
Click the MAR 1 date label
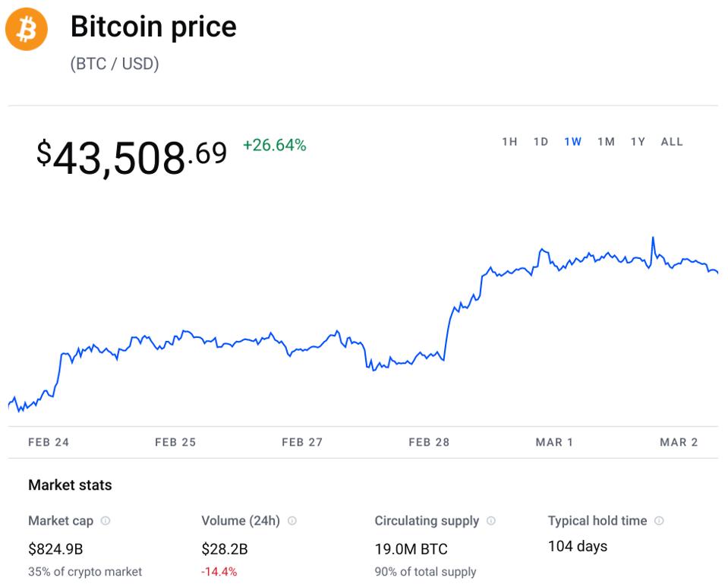point(554,442)
